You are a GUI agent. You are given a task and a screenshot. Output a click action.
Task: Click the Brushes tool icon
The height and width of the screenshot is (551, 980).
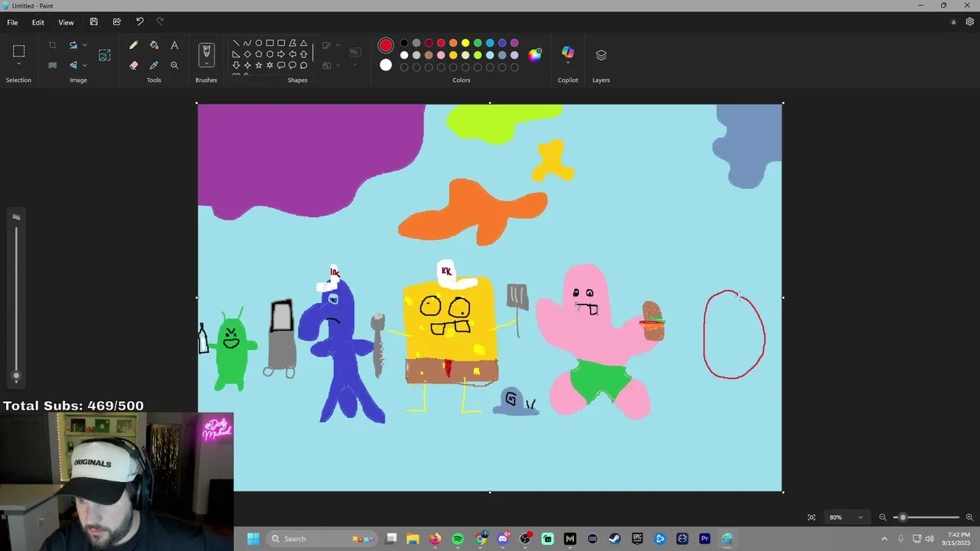(x=206, y=52)
